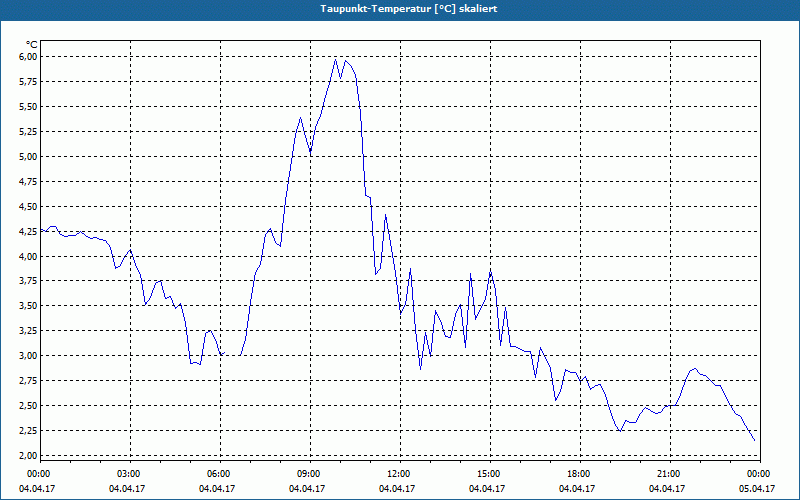Click the 21:00 time label
The image size is (800, 500).
(x=669, y=474)
